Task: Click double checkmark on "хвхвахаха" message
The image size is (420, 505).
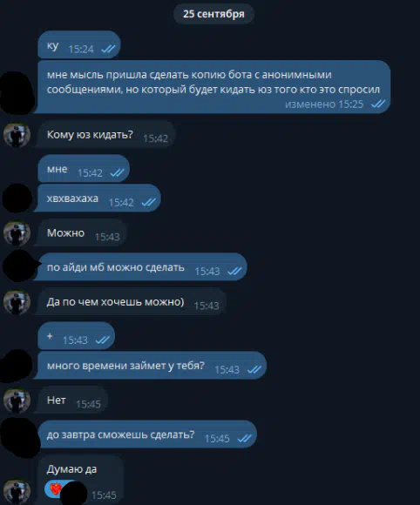Action: coord(149,202)
